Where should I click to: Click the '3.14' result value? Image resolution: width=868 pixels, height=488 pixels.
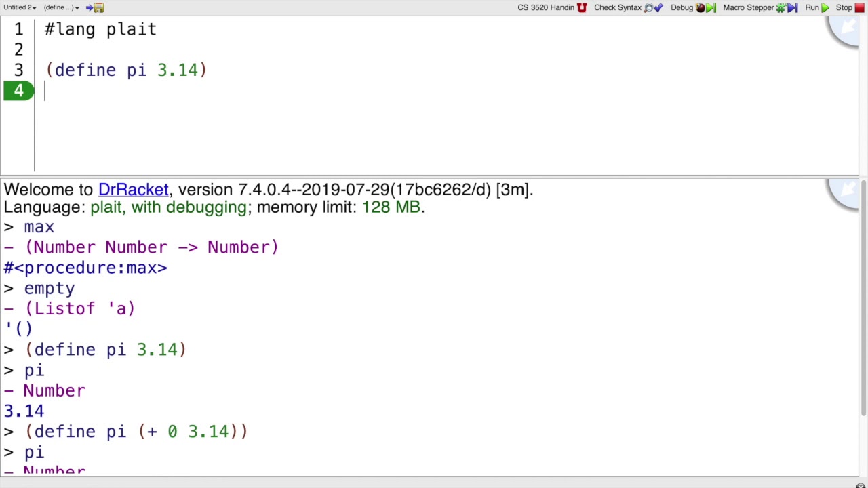[24, 411]
